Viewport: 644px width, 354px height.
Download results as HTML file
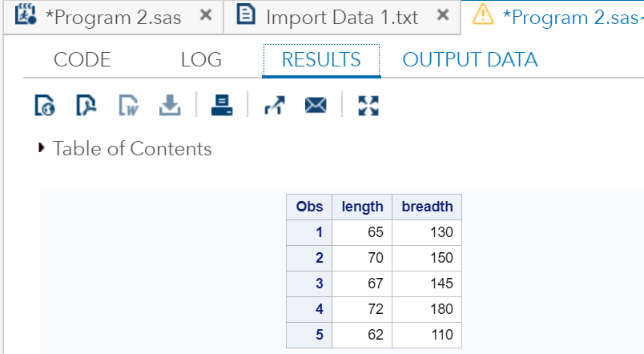[44, 106]
